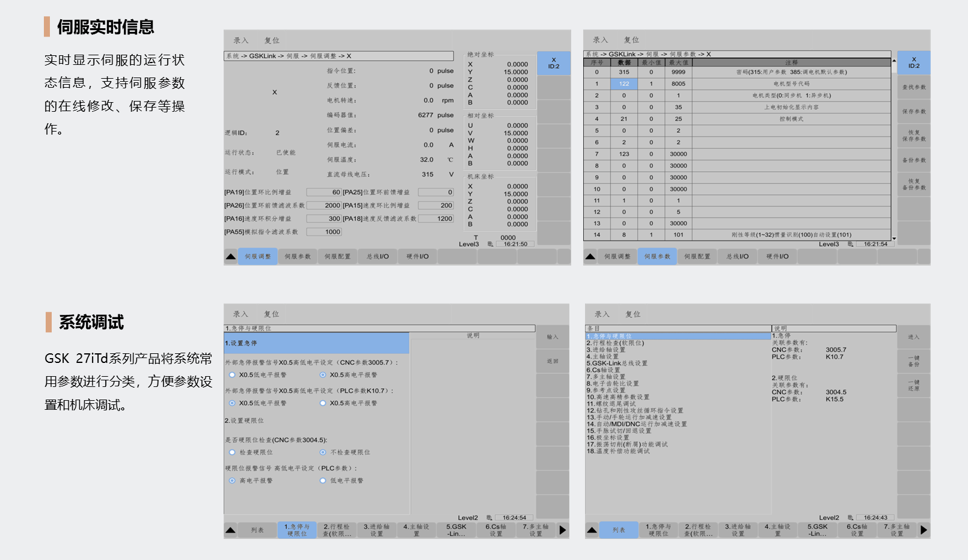Viewport: 968px width, 560px height.
Task: Select 检查硬限位 radio option
Action: tap(232, 452)
